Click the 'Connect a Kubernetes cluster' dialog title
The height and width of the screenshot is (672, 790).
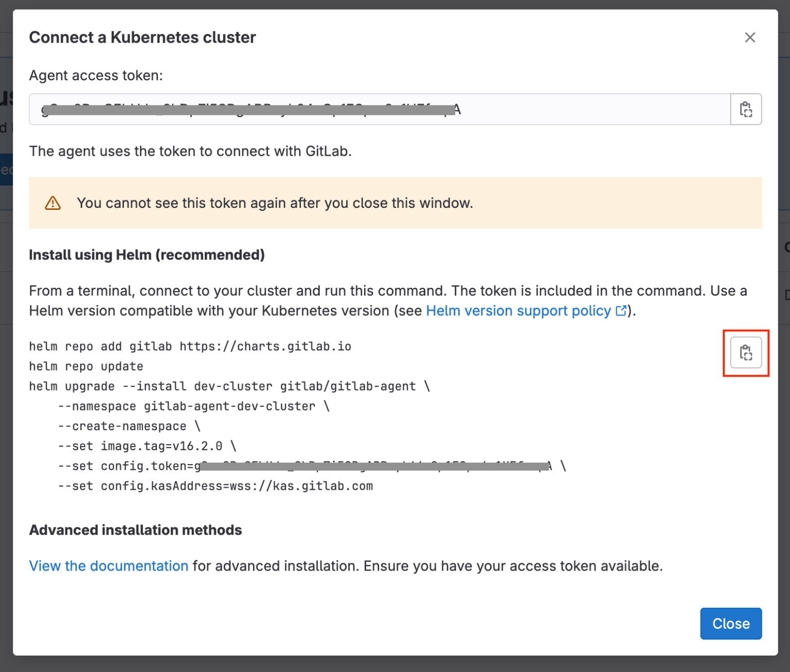[142, 38]
